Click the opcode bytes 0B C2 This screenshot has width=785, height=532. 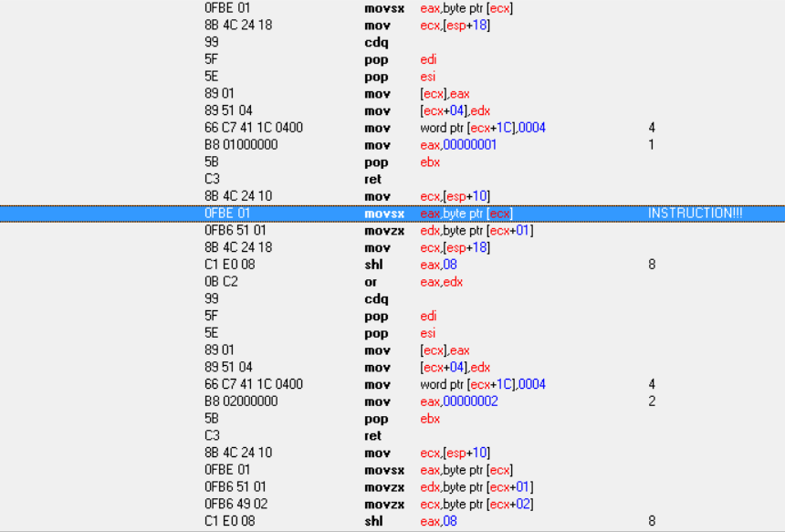221,282
